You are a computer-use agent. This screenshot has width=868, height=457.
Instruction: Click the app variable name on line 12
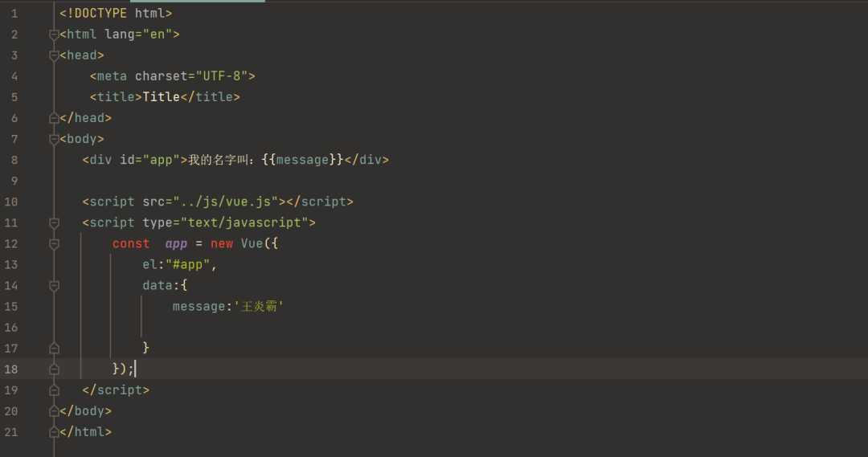click(x=176, y=244)
